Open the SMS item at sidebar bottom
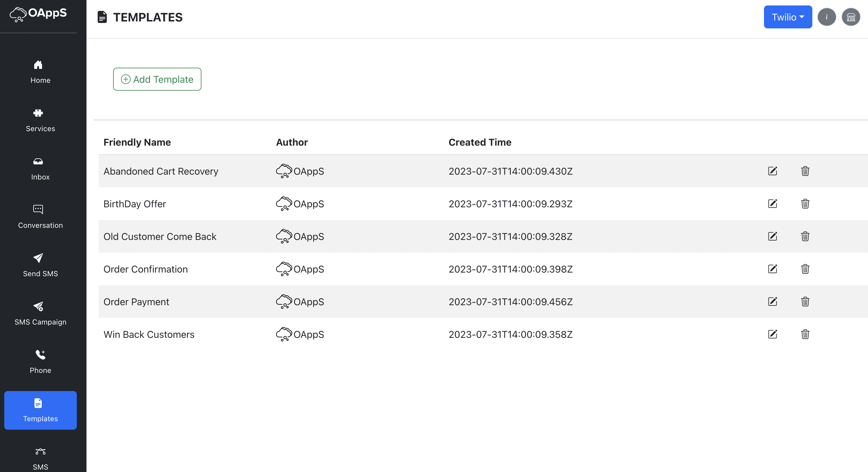This screenshot has width=868, height=472. pyautogui.click(x=41, y=458)
